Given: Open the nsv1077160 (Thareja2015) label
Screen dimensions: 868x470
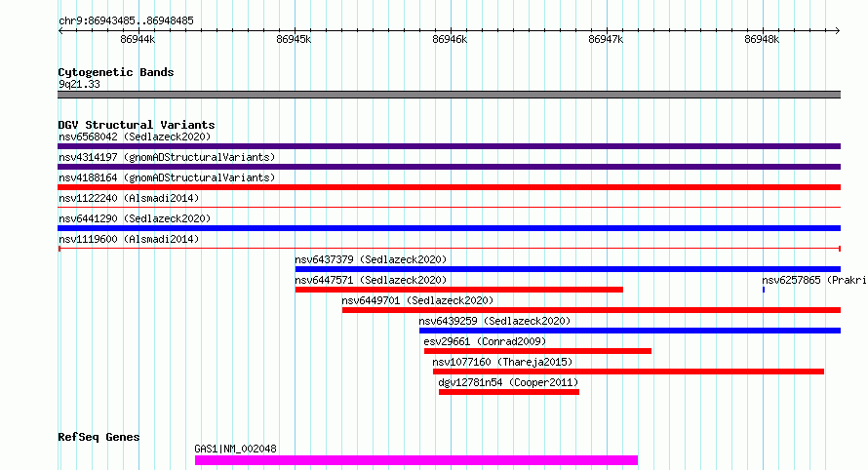Looking at the screenshot, I should 502,362.
